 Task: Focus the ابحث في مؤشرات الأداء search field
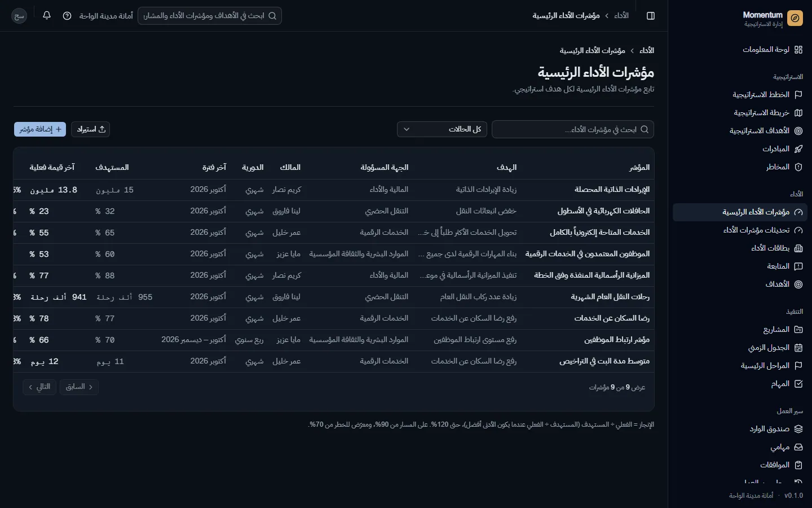point(573,129)
